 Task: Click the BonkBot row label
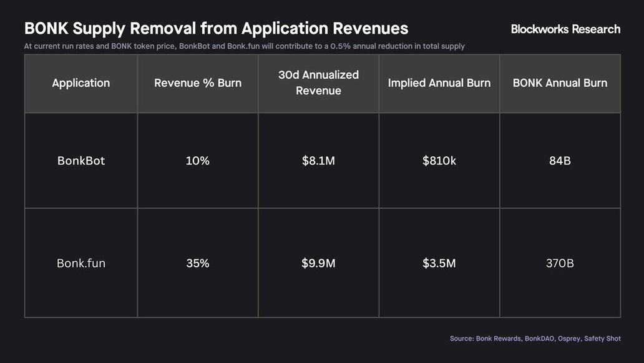(x=81, y=161)
